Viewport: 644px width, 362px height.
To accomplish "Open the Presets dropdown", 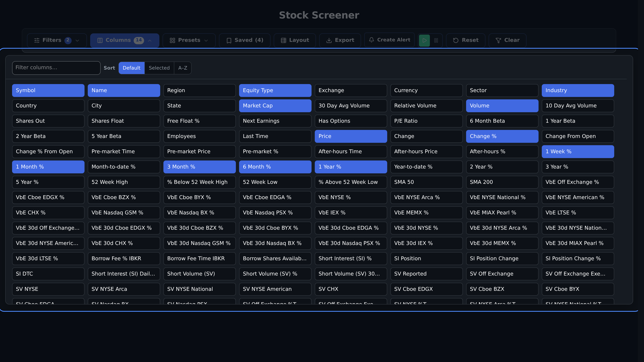I will point(189,40).
